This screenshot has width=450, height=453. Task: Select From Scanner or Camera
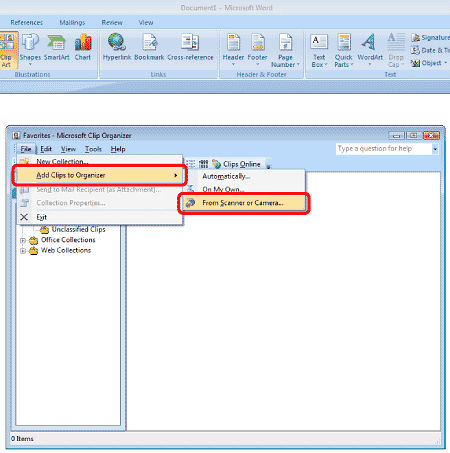coord(243,203)
